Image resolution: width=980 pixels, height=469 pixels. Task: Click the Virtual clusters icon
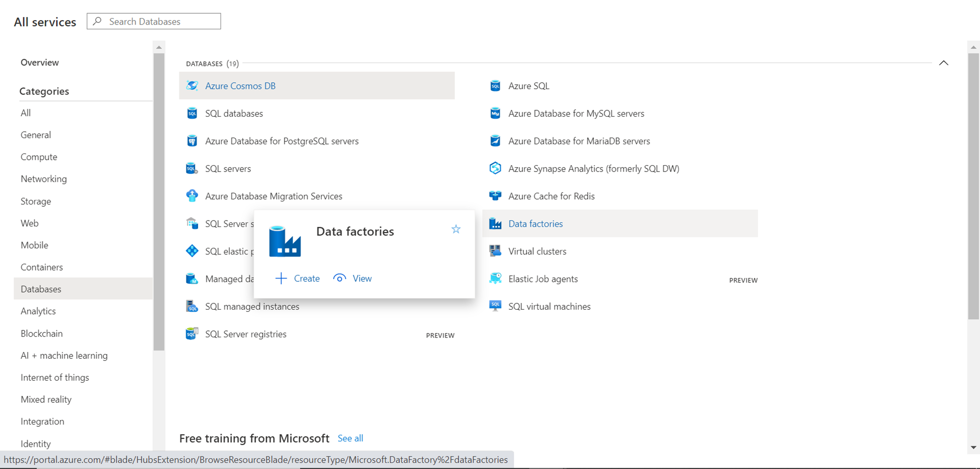[x=495, y=251]
